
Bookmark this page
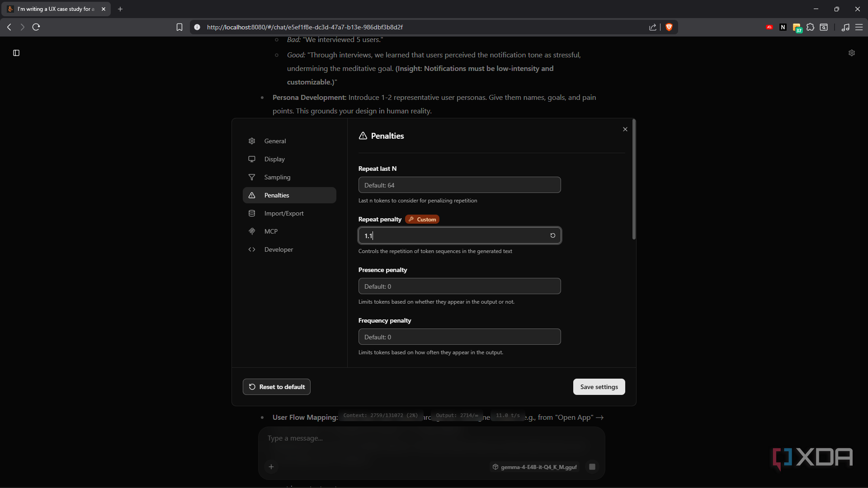(179, 27)
